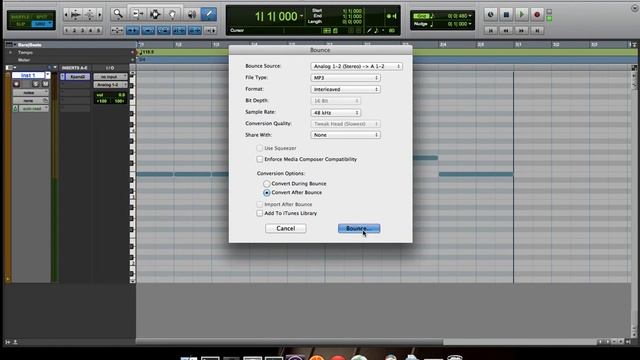This screenshot has width=640, height=360.
Task: Open Bounce Source dropdown
Action: point(357,66)
